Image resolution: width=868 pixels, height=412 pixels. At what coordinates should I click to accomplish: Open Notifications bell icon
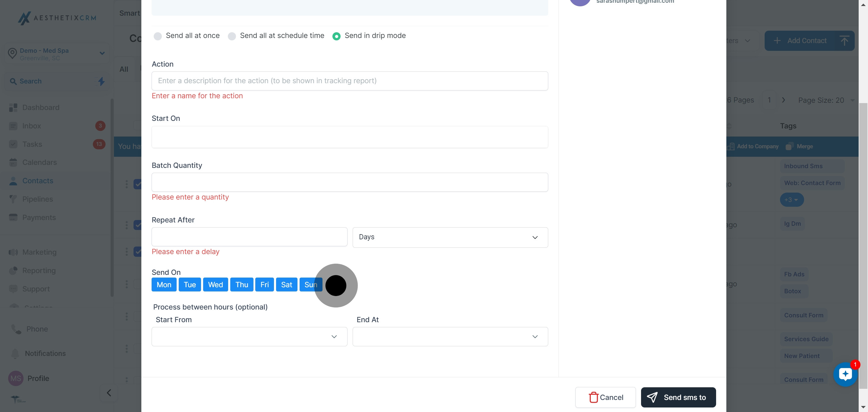tap(15, 354)
